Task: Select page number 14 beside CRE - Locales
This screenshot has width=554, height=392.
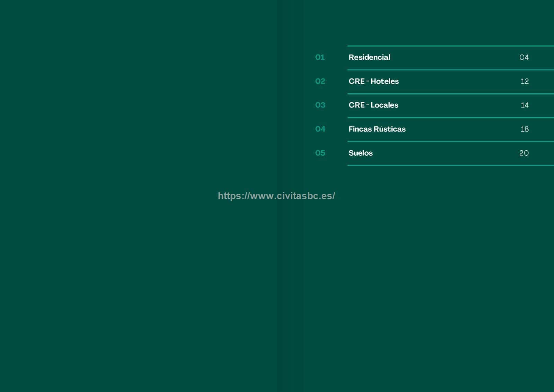Action: pos(525,105)
